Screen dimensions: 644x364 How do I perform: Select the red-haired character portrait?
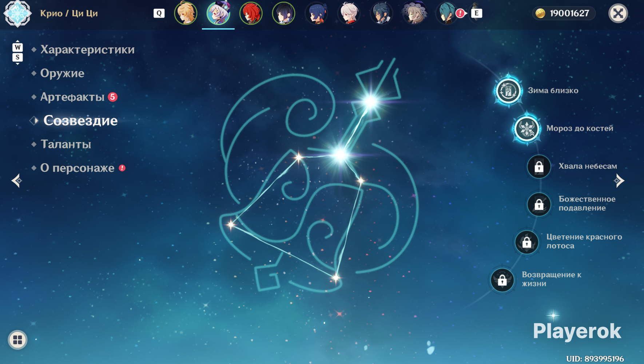251,13
